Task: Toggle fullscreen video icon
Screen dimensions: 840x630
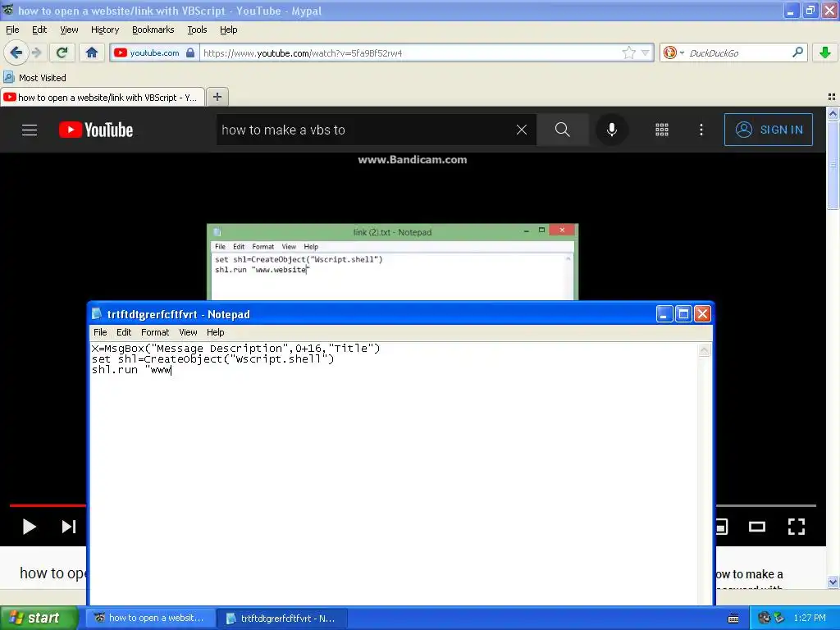Action: [797, 527]
